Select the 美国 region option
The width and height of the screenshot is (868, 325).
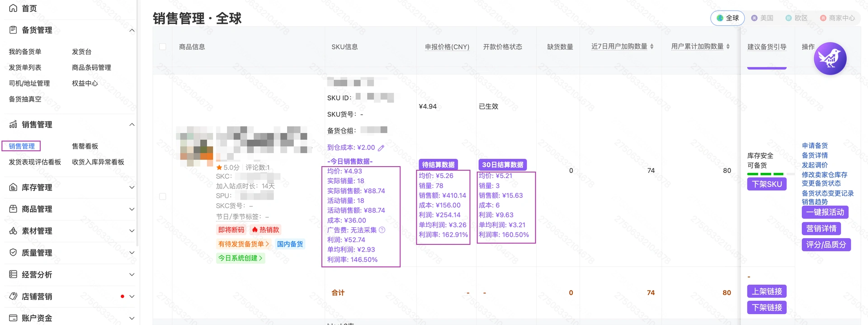click(x=762, y=18)
